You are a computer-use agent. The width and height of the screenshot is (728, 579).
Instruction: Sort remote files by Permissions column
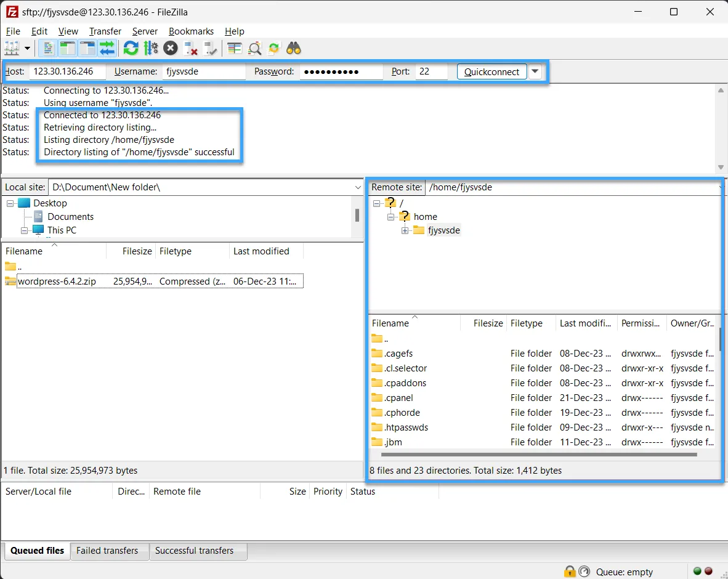pos(641,323)
